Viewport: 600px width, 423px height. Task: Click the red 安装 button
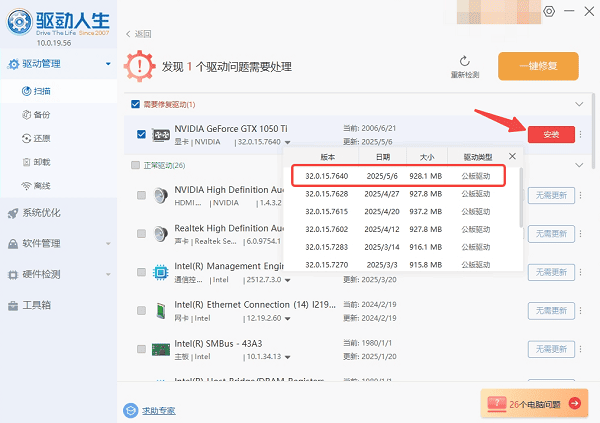551,134
